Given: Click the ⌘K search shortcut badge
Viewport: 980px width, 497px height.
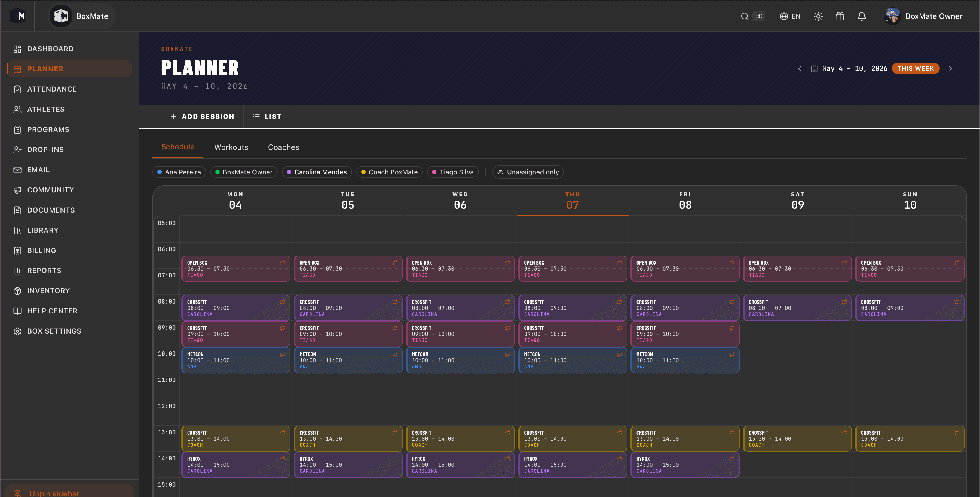Looking at the screenshot, I should [x=759, y=16].
